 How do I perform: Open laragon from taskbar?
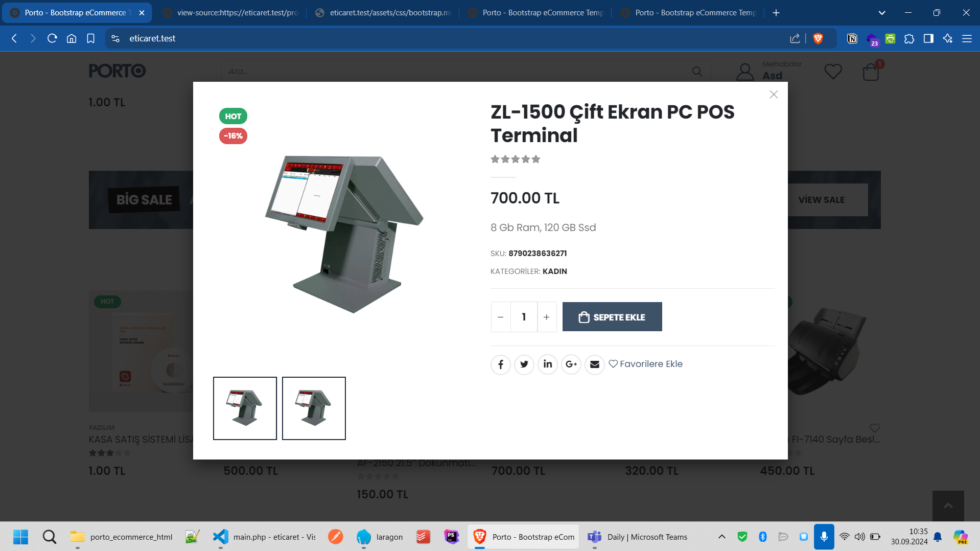click(380, 537)
